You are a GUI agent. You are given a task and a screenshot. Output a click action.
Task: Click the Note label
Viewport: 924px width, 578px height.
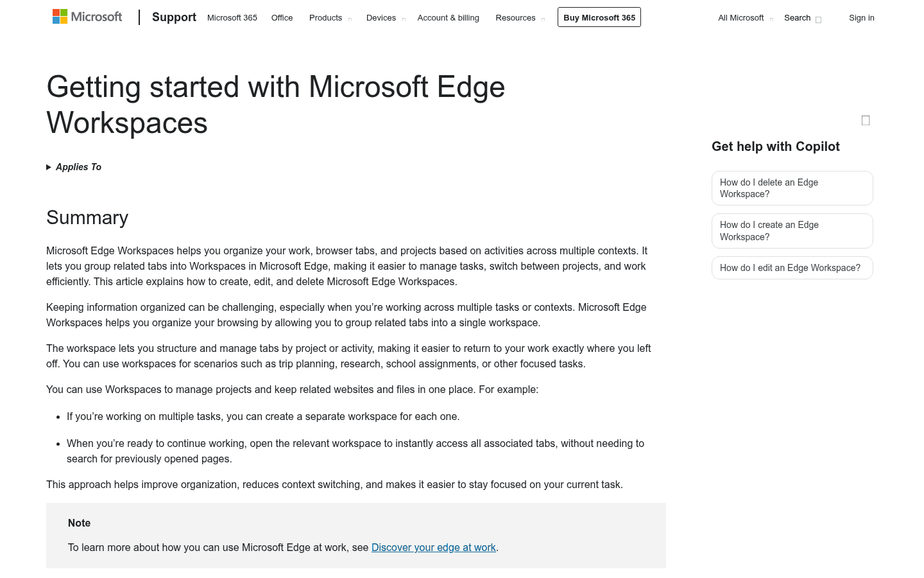(x=80, y=523)
